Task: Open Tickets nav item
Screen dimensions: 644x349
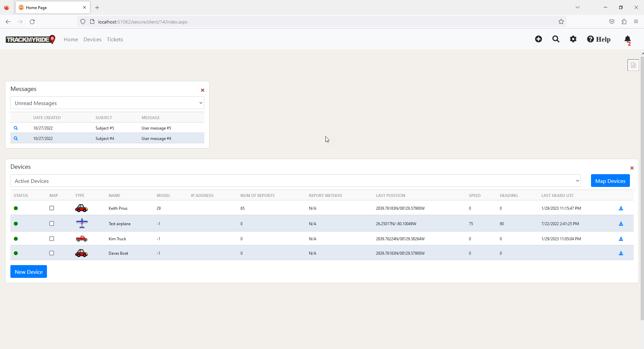Action: click(x=115, y=40)
